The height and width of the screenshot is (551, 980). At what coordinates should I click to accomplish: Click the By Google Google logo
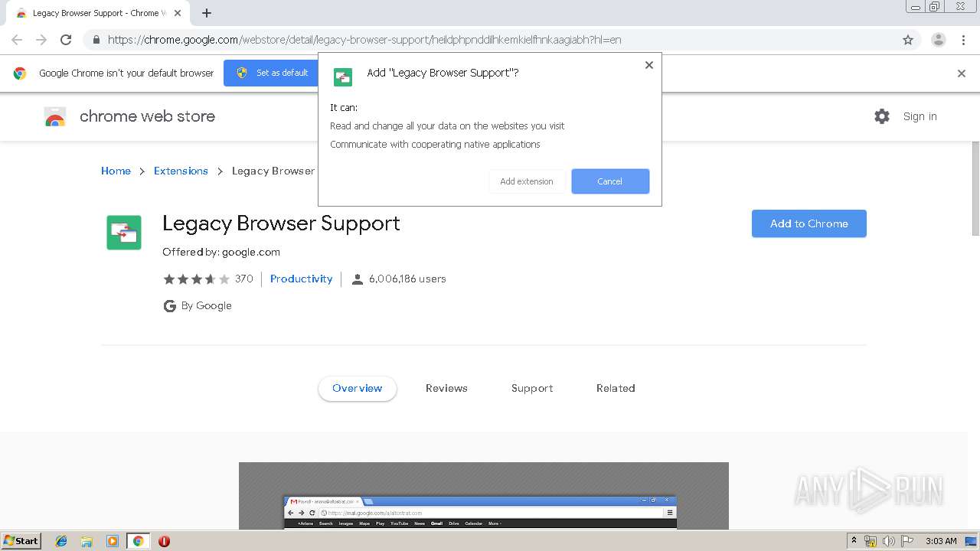coord(170,306)
